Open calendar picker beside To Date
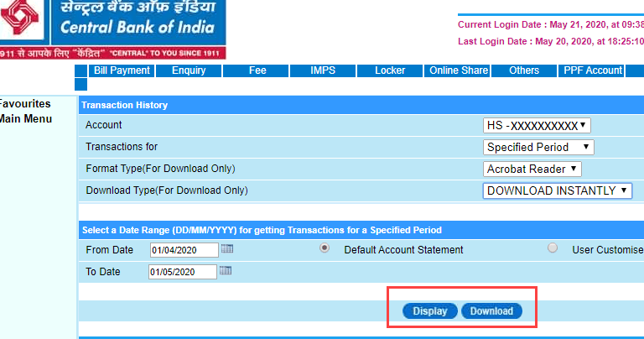This screenshot has height=339, width=644. 226,270
